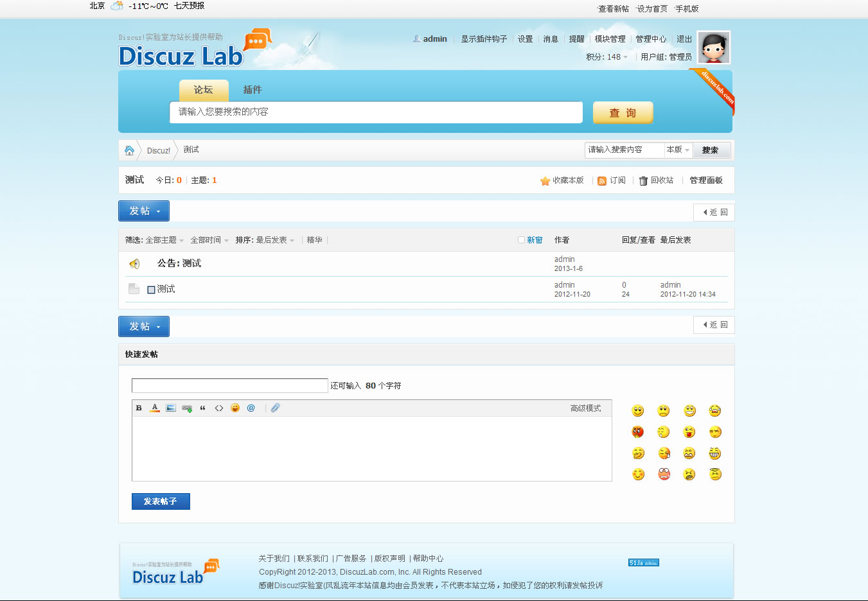Open 查看新帖 in the top bar

[x=614, y=9]
